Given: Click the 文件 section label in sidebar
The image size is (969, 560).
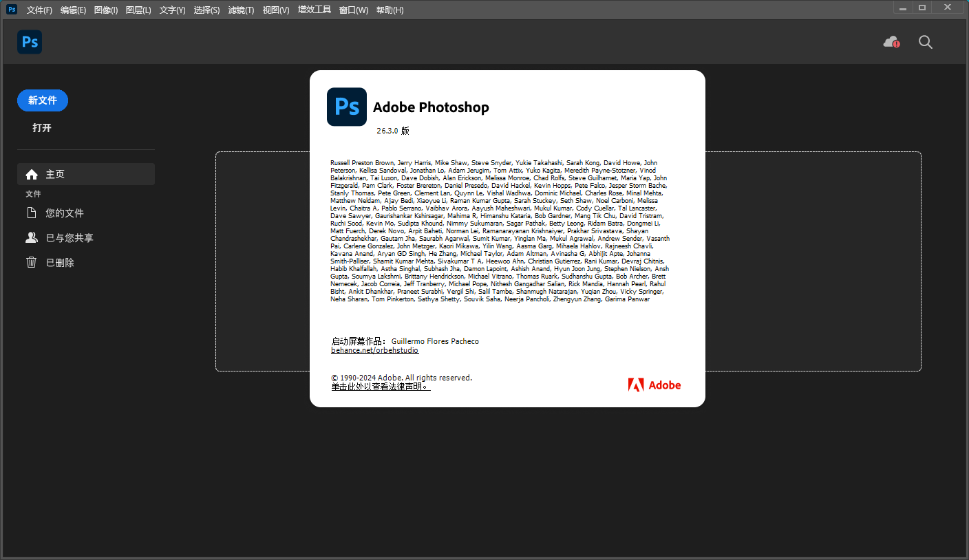Looking at the screenshot, I should coord(34,194).
